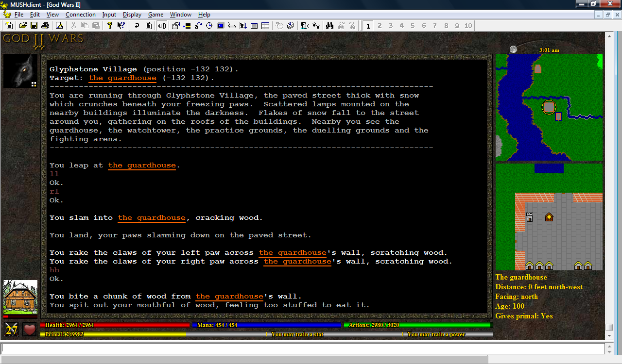This screenshot has height=364, width=622.
Task: Click the guardhouse link in 'You bite a chunk'
Action: coord(229,297)
